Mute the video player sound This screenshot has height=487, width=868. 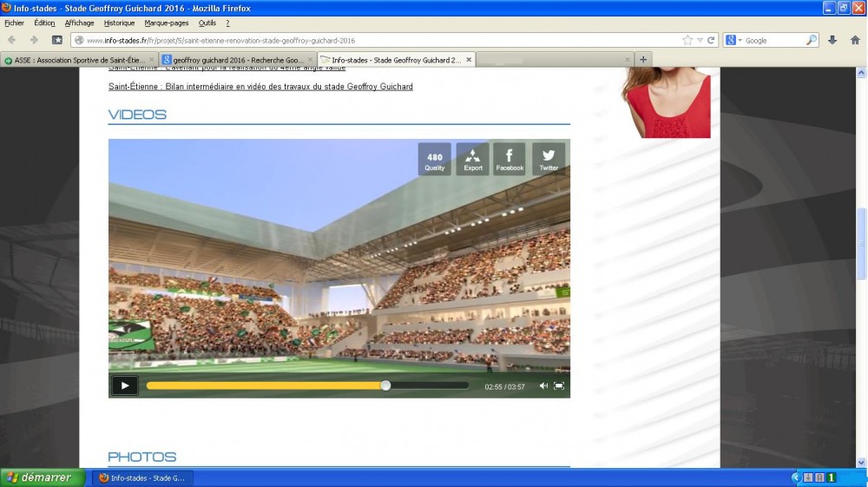point(543,385)
